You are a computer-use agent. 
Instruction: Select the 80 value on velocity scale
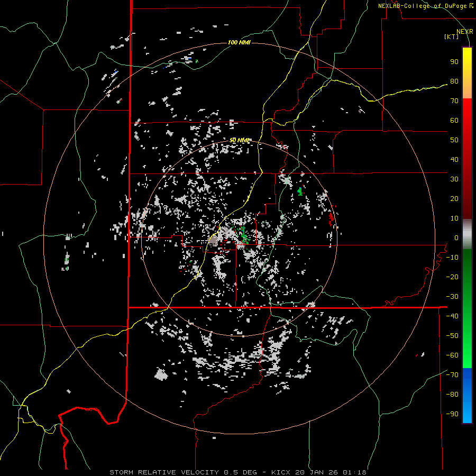(x=454, y=81)
